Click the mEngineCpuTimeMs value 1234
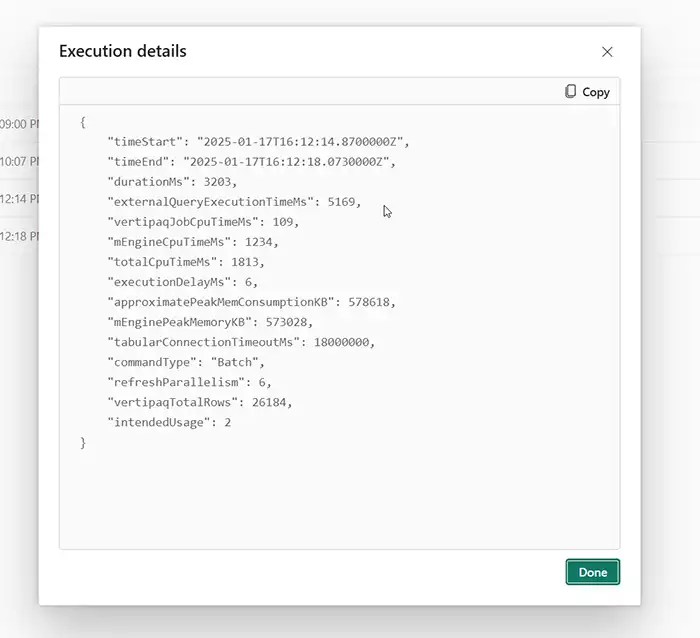 point(258,242)
